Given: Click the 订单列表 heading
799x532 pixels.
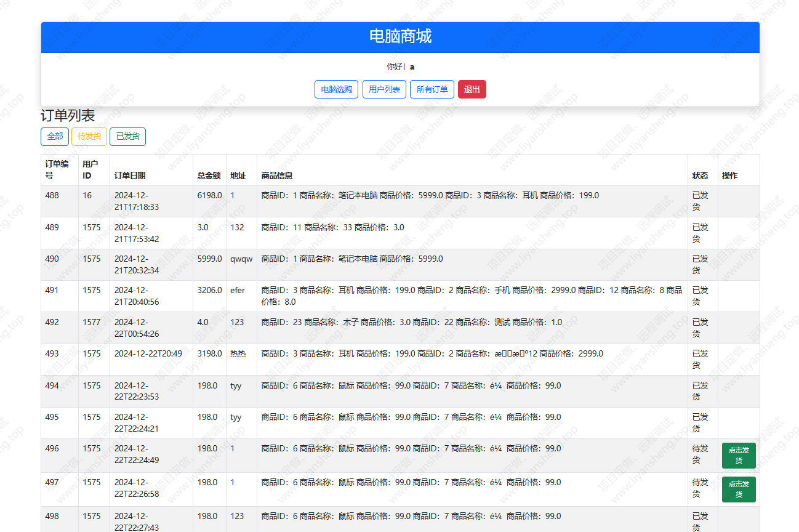Looking at the screenshot, I should tap(68, 116).
